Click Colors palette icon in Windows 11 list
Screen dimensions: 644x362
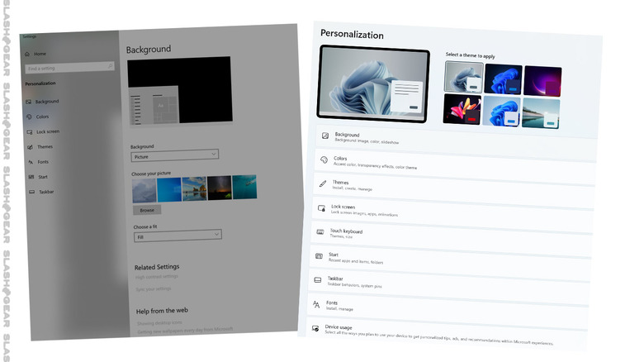point(324,160)
